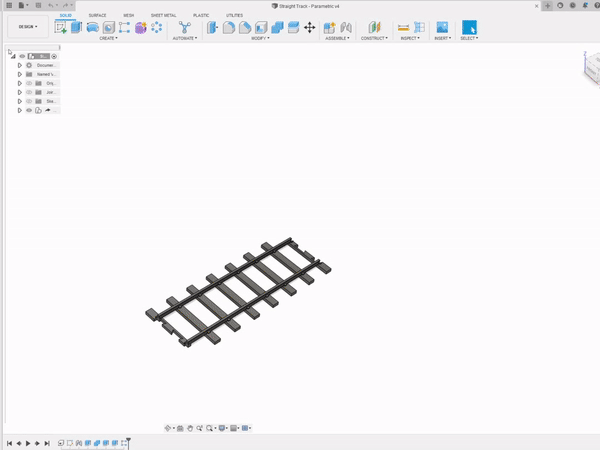Switch to the SHEET METAL tab

click(x=163, y=15)
